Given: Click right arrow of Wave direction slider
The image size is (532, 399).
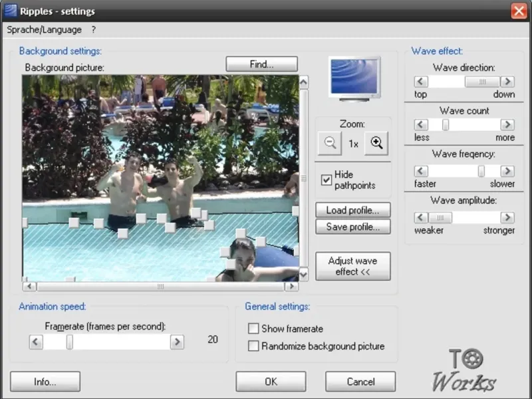Looking at the screenshot, I should pos(507,81).
